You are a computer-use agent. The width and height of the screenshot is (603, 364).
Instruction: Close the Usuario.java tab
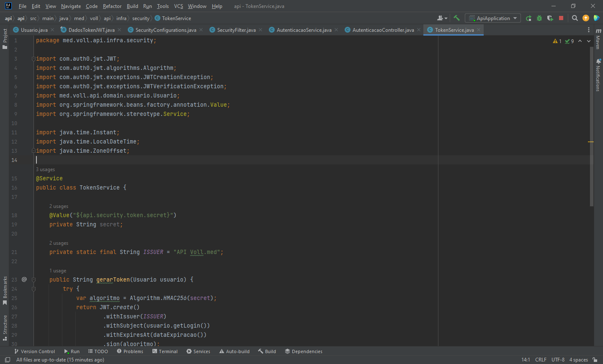pyautogui.click(x=52, y=30)
